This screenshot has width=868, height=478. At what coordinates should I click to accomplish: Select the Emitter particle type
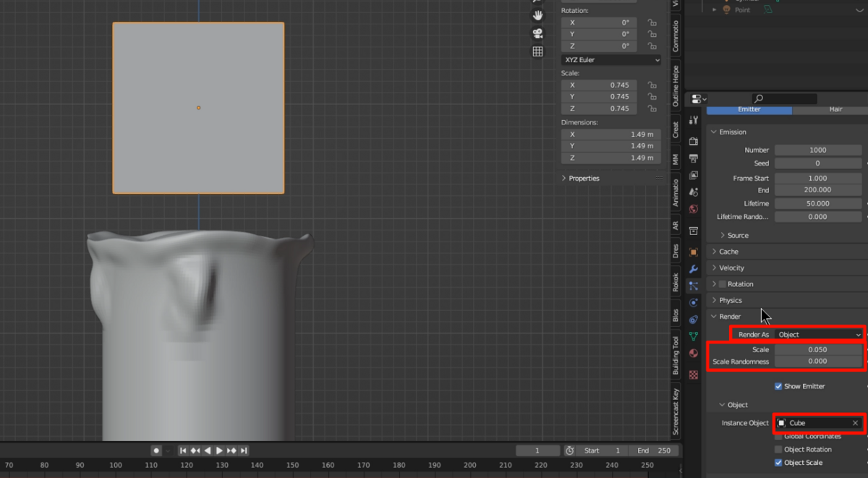pyautogui.click(x=749, y=110)
